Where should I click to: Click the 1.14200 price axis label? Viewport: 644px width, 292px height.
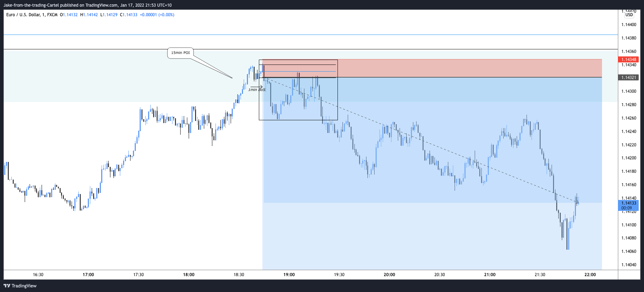pos(629,158)
